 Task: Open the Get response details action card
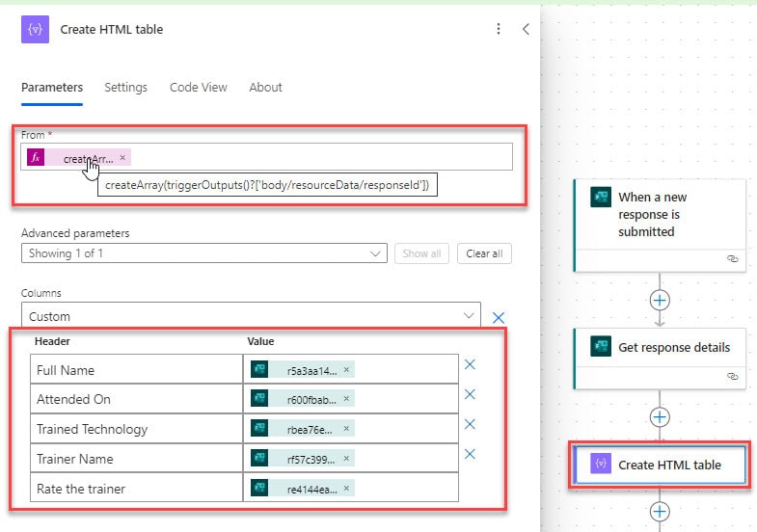[660, 359]
